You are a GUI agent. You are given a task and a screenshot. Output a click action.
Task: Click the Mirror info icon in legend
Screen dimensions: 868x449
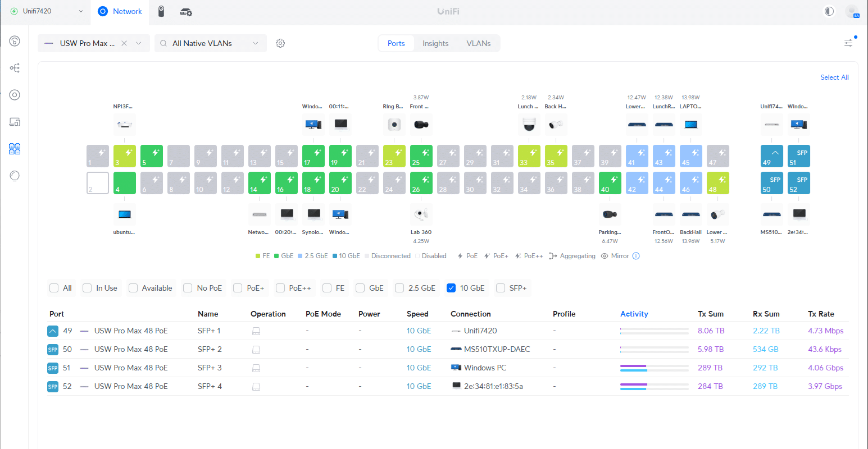pos(636,256)
